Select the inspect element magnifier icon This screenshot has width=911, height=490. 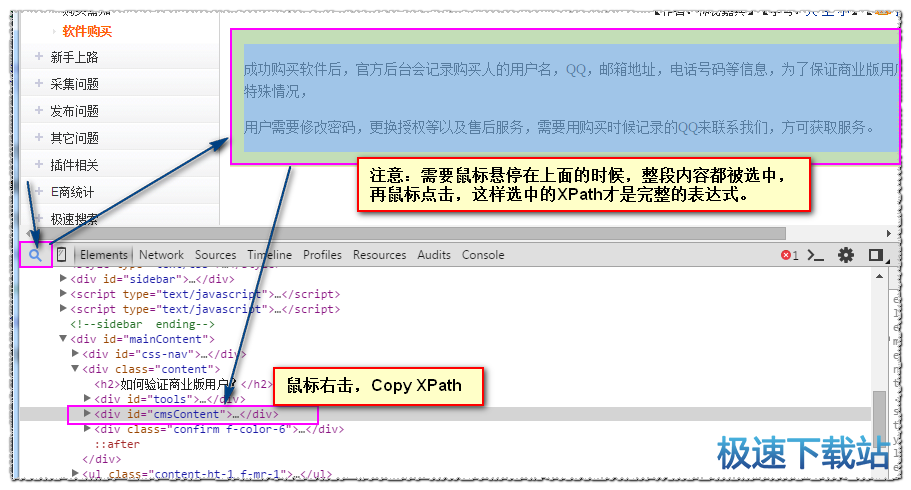coord(35,255)
